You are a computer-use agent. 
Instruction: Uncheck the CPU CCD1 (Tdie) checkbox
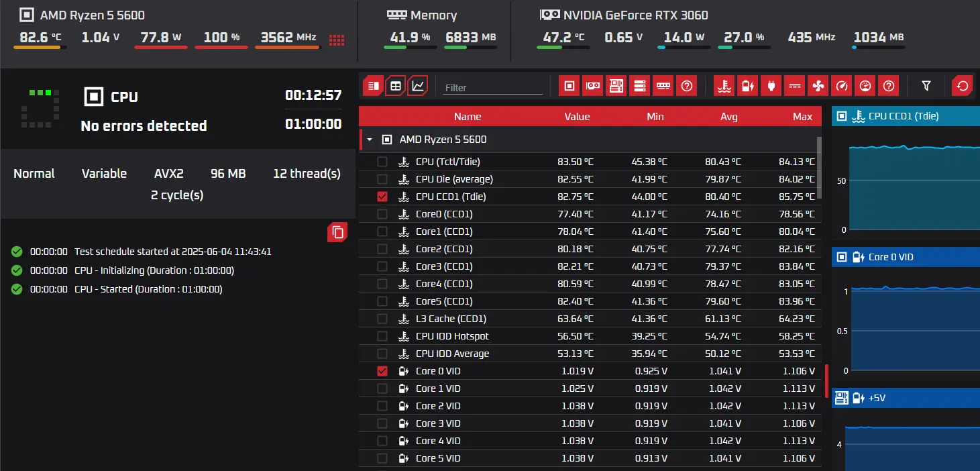(382, 197)
